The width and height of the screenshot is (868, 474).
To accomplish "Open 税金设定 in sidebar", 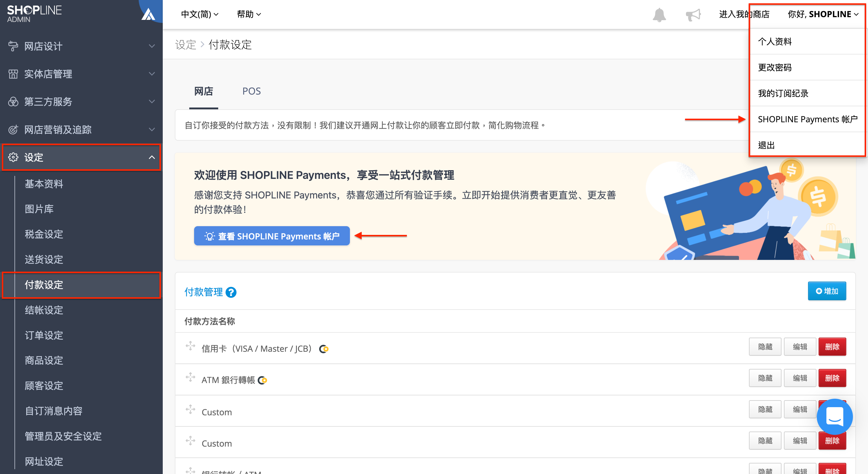I will [44, 234].
